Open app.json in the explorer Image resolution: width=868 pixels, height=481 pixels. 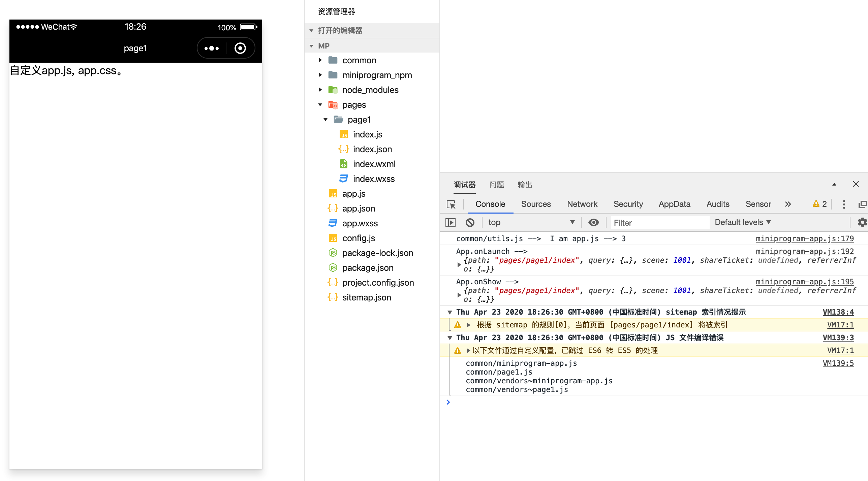pyautogui.click(x=352, y=209)
